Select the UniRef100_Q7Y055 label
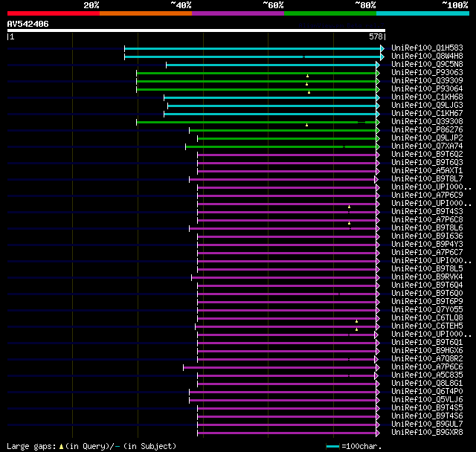Viewport: 476px width, 452px height. (x=427, y=310)
